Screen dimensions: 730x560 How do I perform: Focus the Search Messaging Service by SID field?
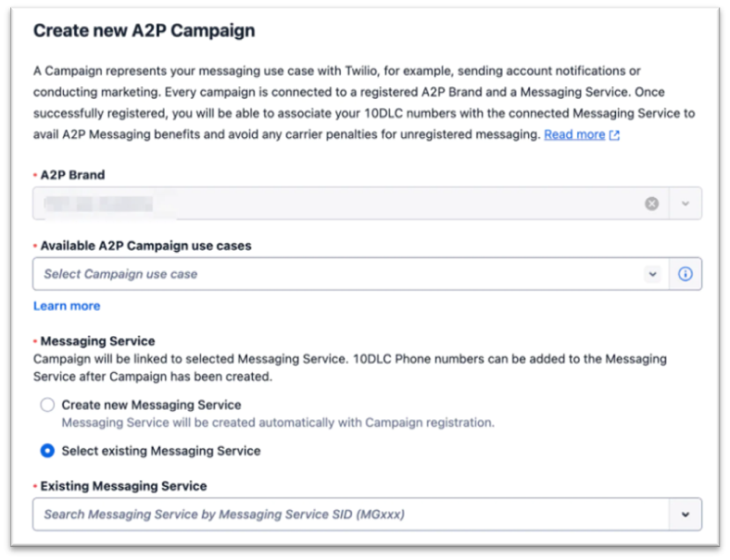(343, 515)
